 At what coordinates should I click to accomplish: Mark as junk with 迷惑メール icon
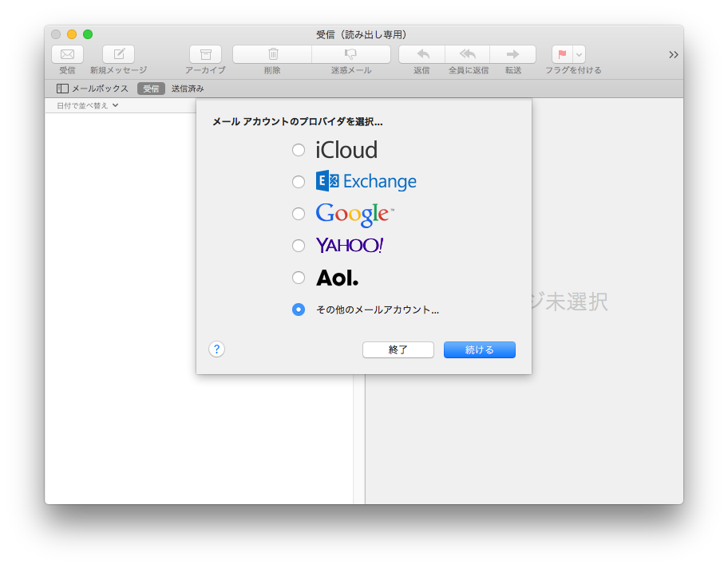pos(351,54)
